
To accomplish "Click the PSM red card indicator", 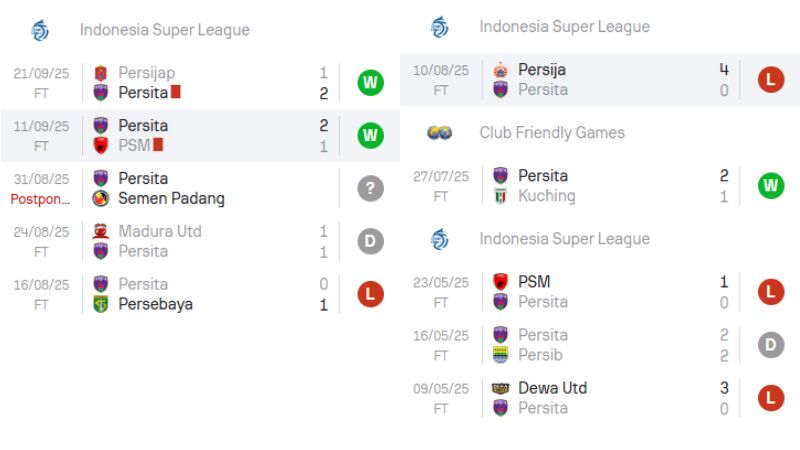I will 158,145.
